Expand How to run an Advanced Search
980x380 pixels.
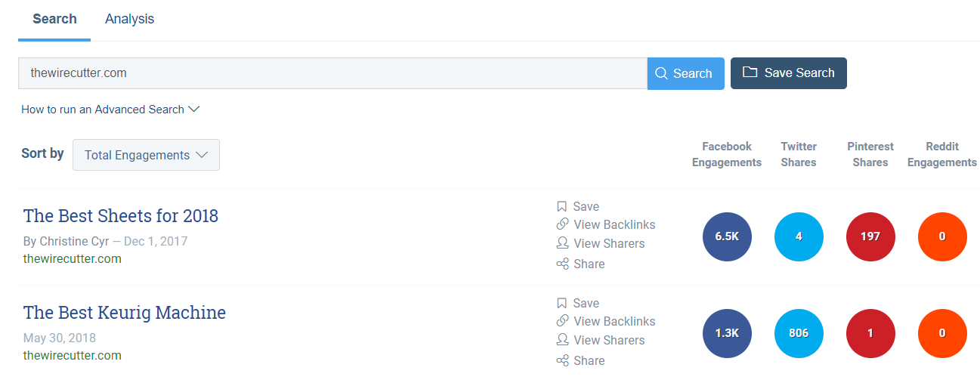point(110,110)
